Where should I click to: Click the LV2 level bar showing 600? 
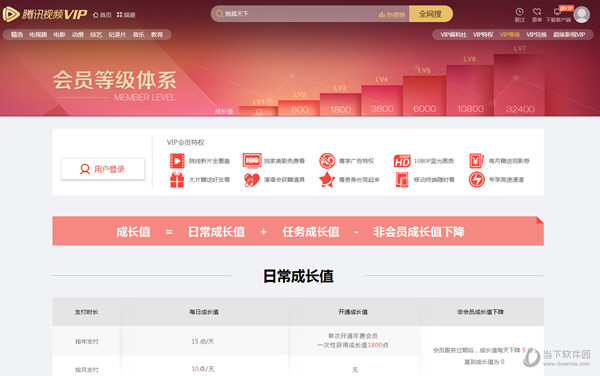click(x=299, y=108)
